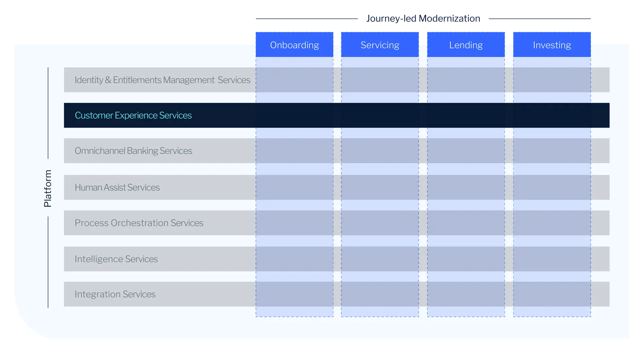The image size is (644, 353).
Task: Select the Onboarding journey column header
Action: [x=294, y=45]
